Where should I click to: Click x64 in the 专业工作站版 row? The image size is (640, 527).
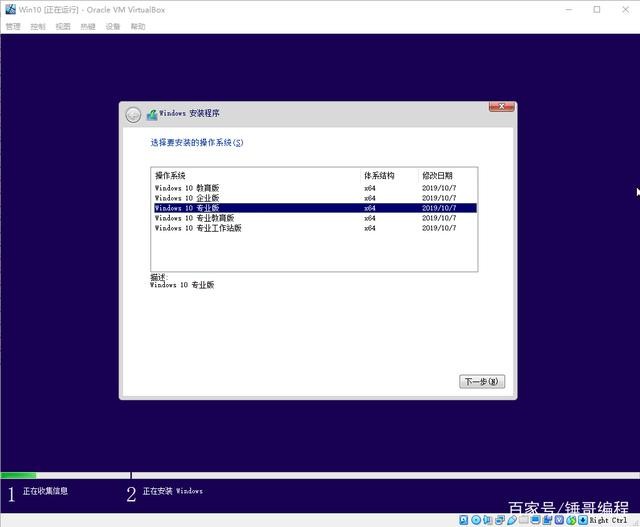tap(370, 228)
